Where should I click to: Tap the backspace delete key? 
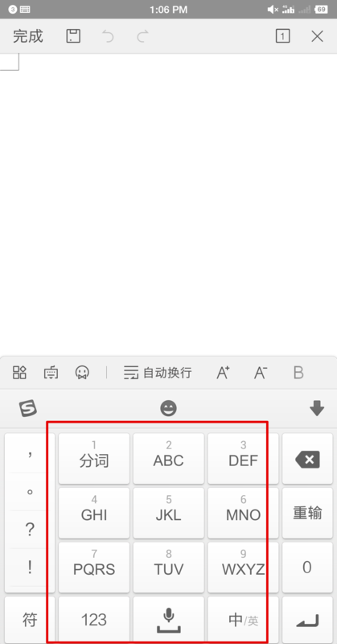point(307,459)
